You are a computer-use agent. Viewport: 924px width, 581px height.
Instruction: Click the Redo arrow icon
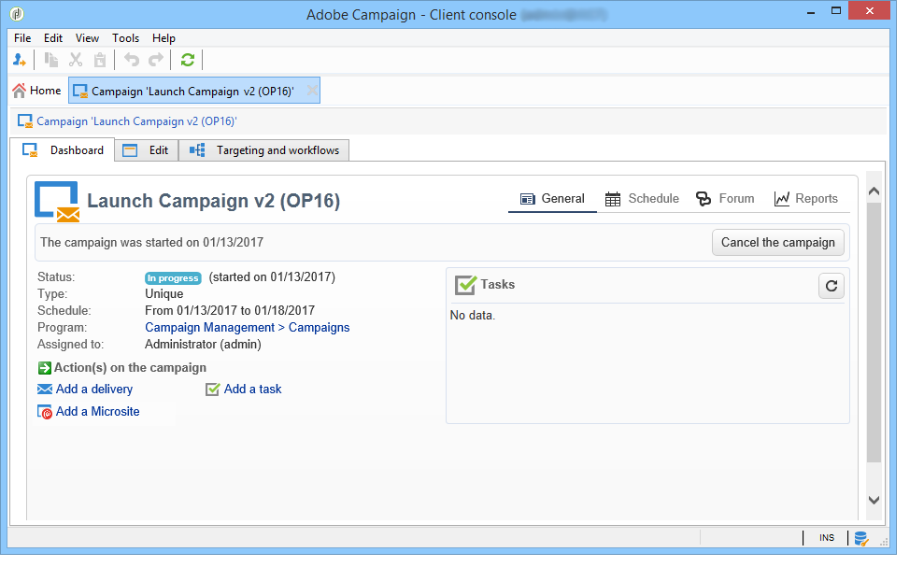(x=156, y=60)
